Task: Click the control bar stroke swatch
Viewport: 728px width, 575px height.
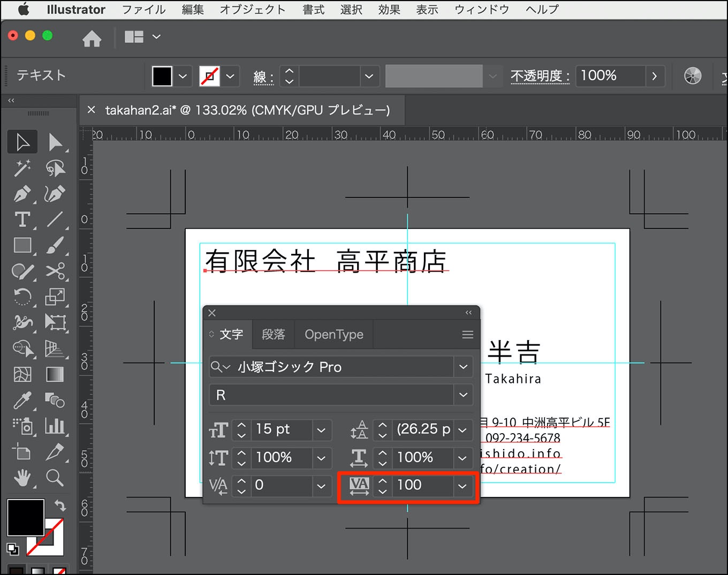Action: (x=209, y=76)
